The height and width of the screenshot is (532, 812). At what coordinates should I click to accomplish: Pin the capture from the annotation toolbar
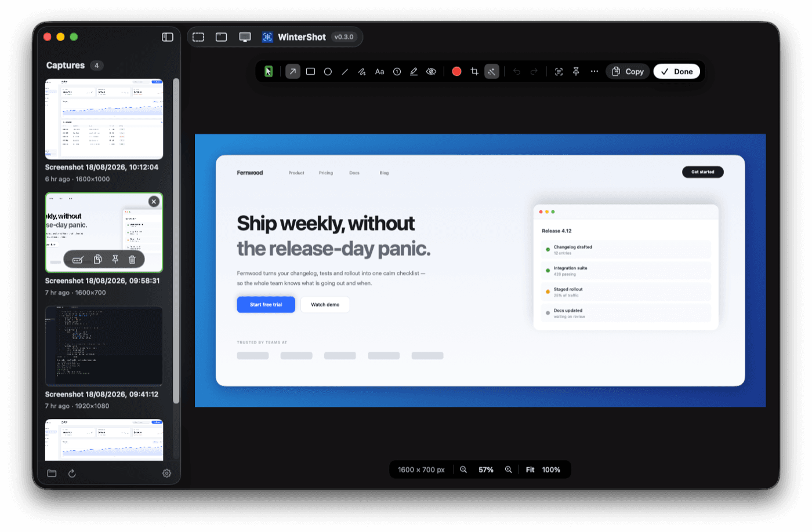[576, 71]
